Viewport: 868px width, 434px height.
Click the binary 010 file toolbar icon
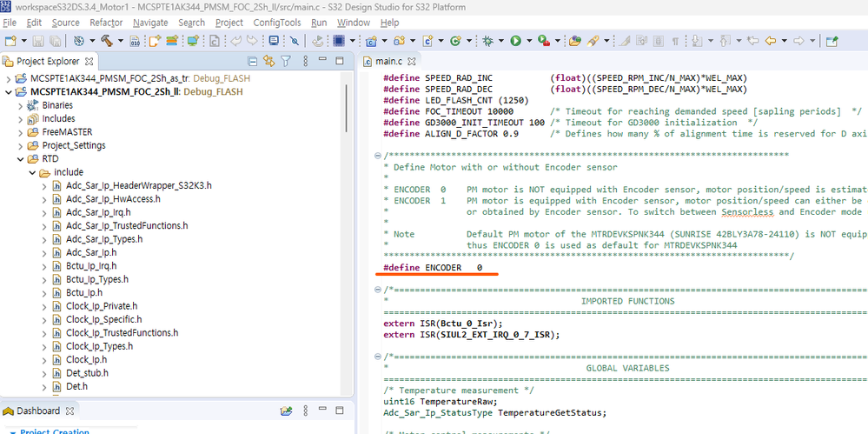click(x=135, y=41)
